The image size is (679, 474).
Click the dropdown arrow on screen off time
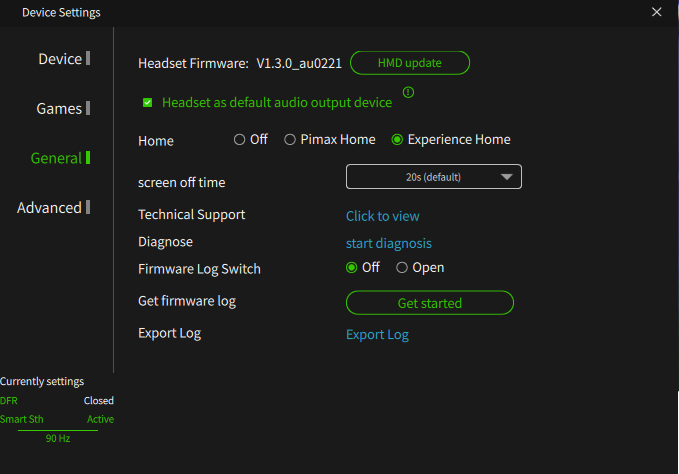507,177
